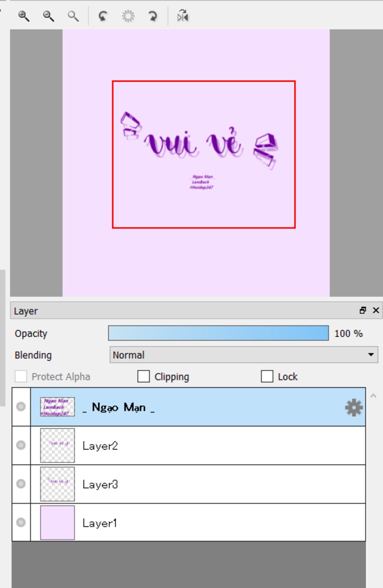
Task: Open settings gear for Ngạo Mạn layer
Action: [353, 407]
